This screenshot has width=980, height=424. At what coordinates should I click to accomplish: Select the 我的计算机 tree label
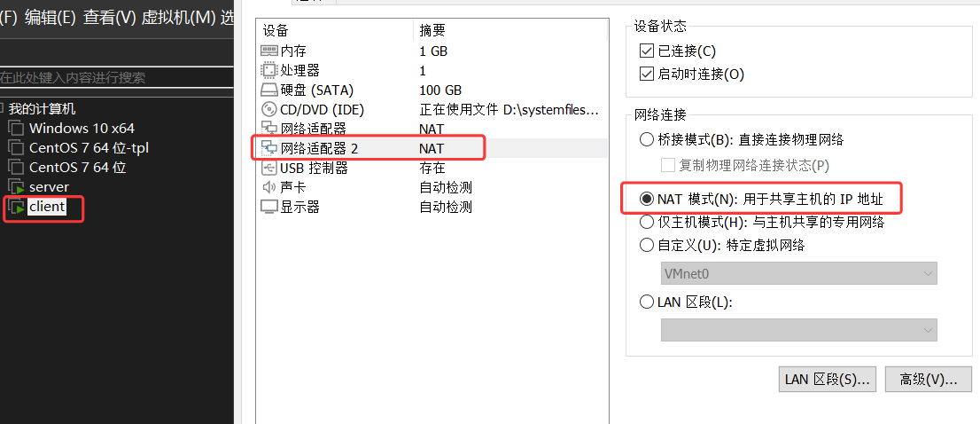pyautogui.click(x=42, y=109)
